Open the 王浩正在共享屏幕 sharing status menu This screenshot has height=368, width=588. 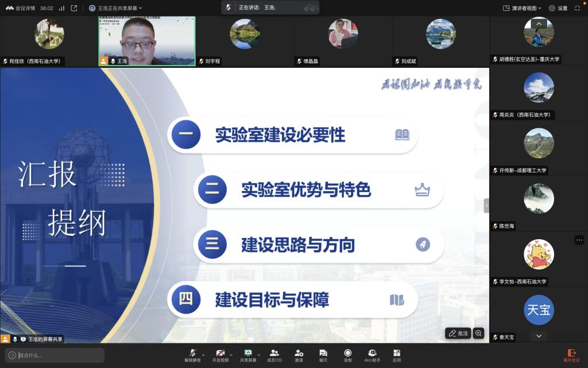click(115, 8)
